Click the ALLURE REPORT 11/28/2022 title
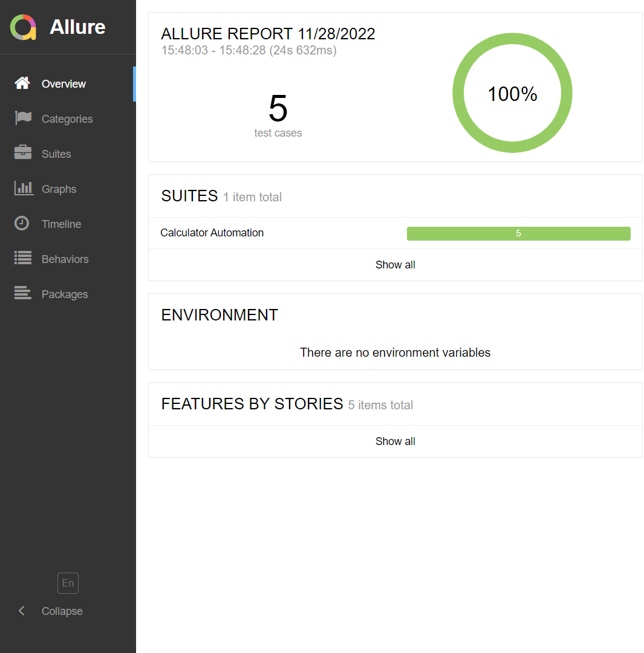 click(x=268, y=33)
